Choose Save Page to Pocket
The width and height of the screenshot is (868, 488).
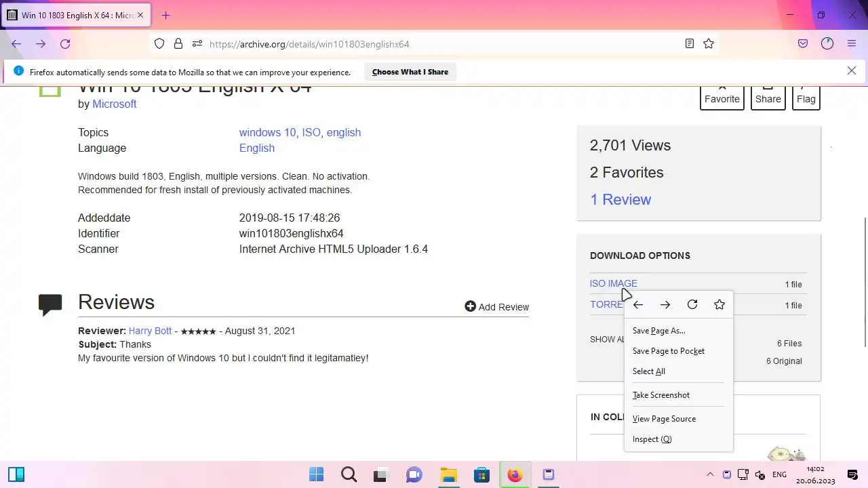678,351
